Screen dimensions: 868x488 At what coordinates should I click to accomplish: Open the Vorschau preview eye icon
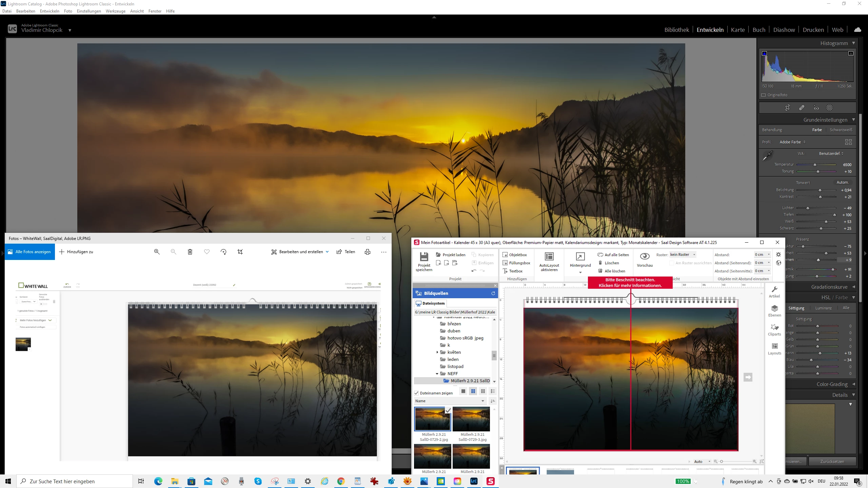tap(644, 256)
